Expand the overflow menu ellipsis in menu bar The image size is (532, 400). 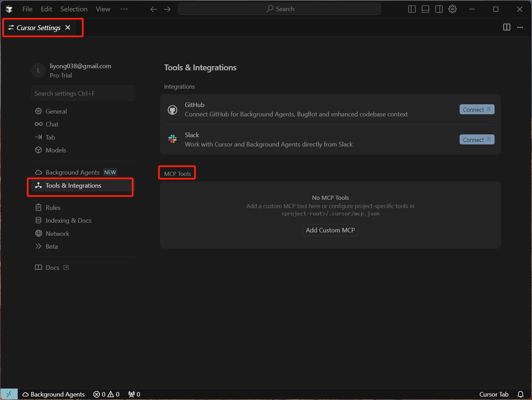tap(124, 9)
